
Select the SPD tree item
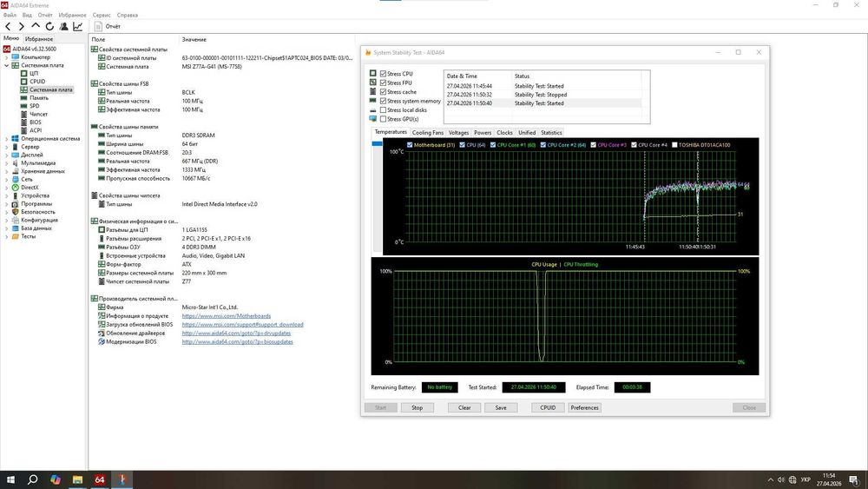(x=35, y=106)
